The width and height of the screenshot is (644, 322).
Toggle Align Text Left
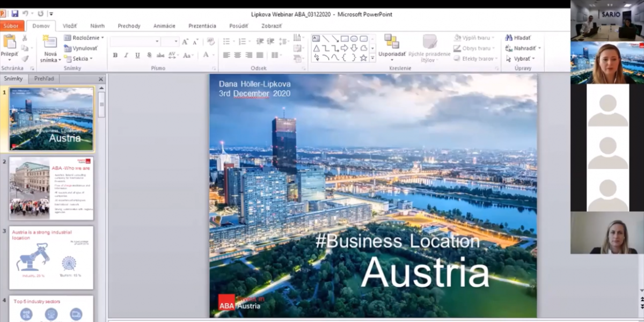pyautogui.click(x=226, y=55)
